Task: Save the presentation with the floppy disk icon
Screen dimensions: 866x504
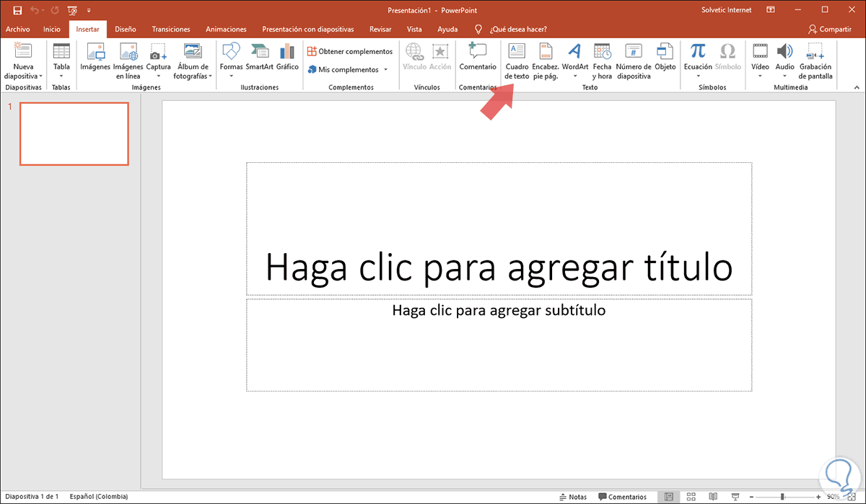Action: [17, 10]
